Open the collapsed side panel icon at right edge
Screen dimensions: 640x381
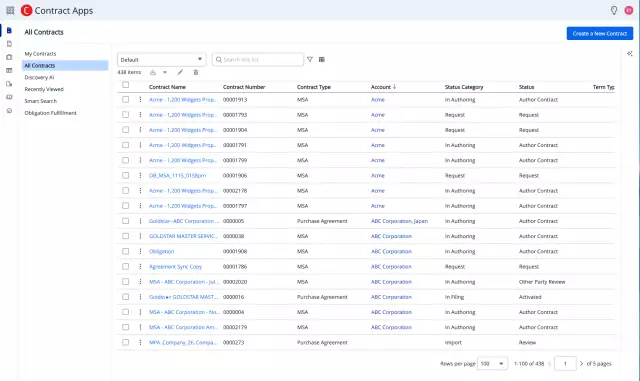[x=630, y=53]
